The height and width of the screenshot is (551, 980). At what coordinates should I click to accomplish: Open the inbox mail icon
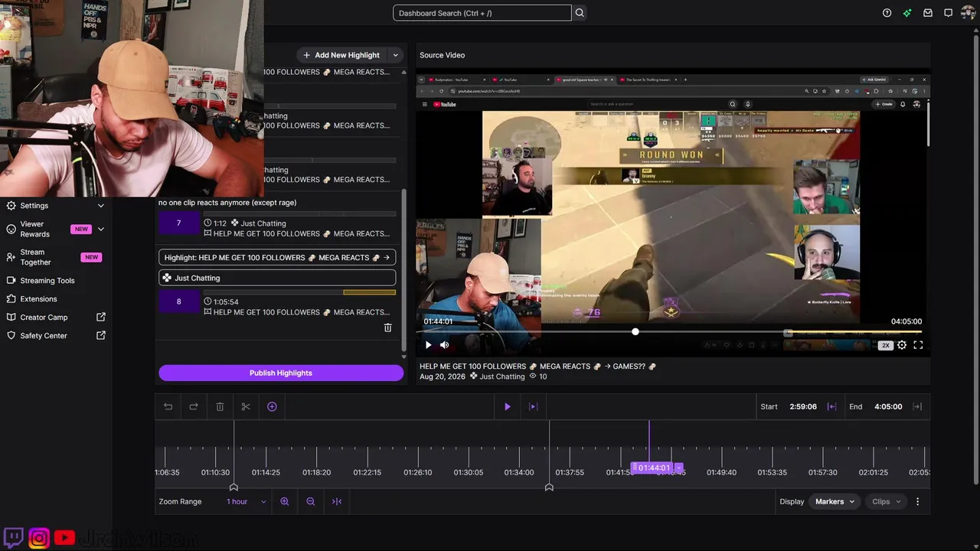(x=928, y=13)
